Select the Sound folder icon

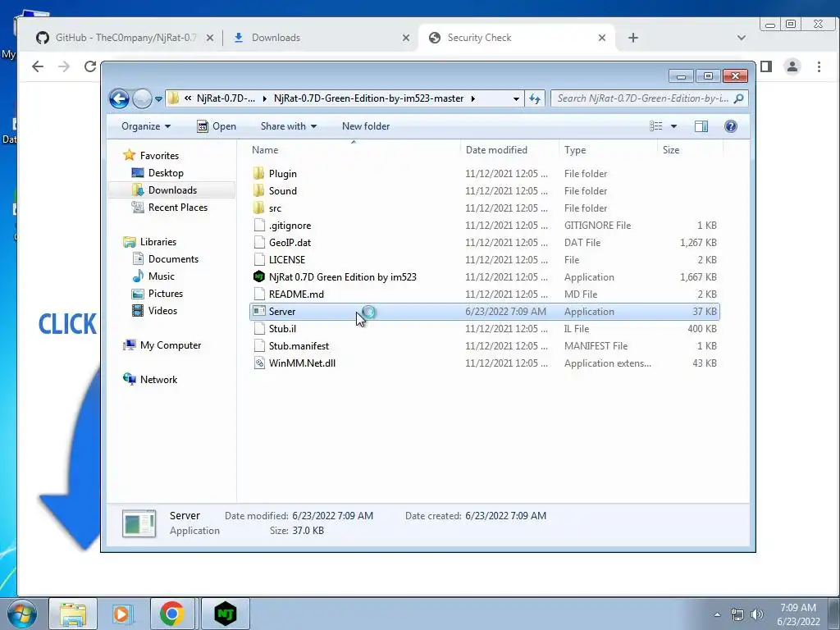coord(258,190)
